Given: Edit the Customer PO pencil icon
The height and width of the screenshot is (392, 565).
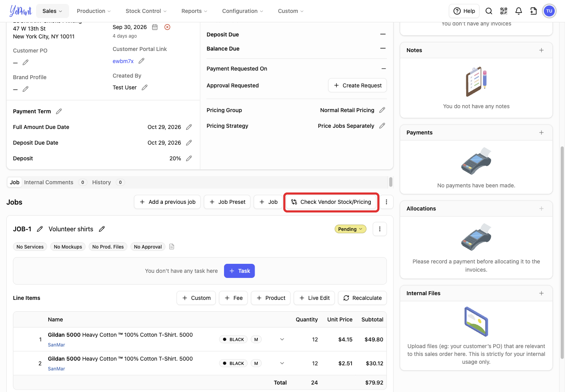Looking at the screenshot, I should coord(26,62).
